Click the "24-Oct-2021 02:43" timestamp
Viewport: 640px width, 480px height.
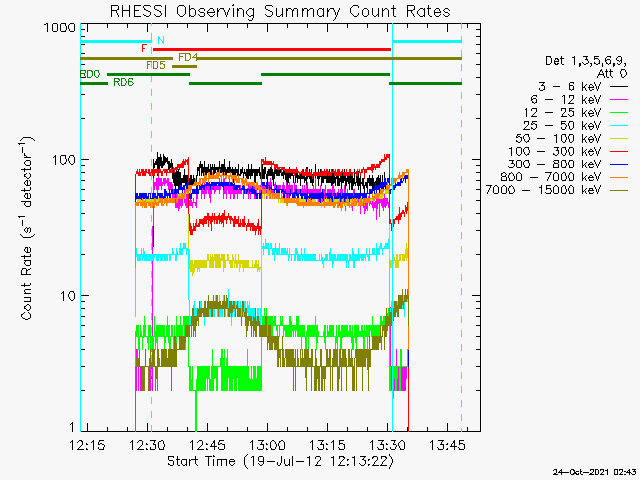pos(594,472)
